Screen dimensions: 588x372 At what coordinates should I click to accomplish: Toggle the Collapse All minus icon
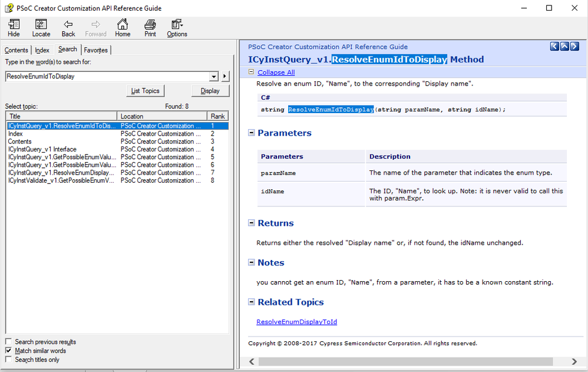(x=251, y=72)
